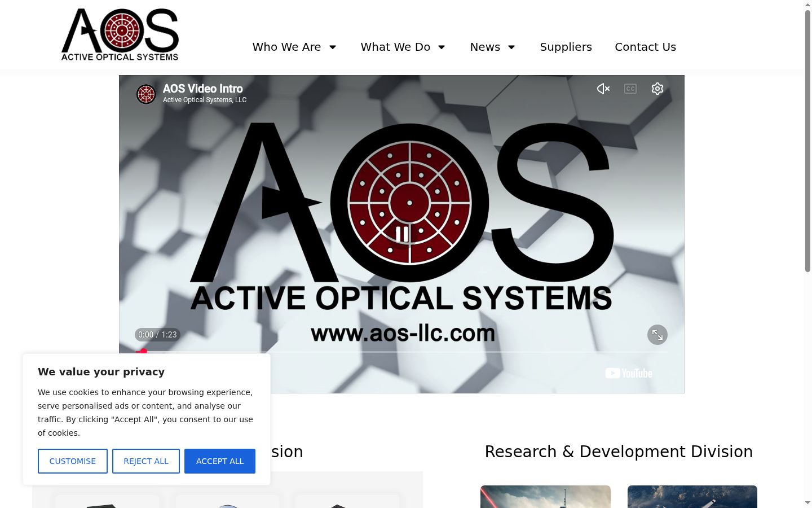The height and width of the screenshot is (508, 812).
Task: Open the AOS Video Intro title link
Action: [x=203, y=89]
